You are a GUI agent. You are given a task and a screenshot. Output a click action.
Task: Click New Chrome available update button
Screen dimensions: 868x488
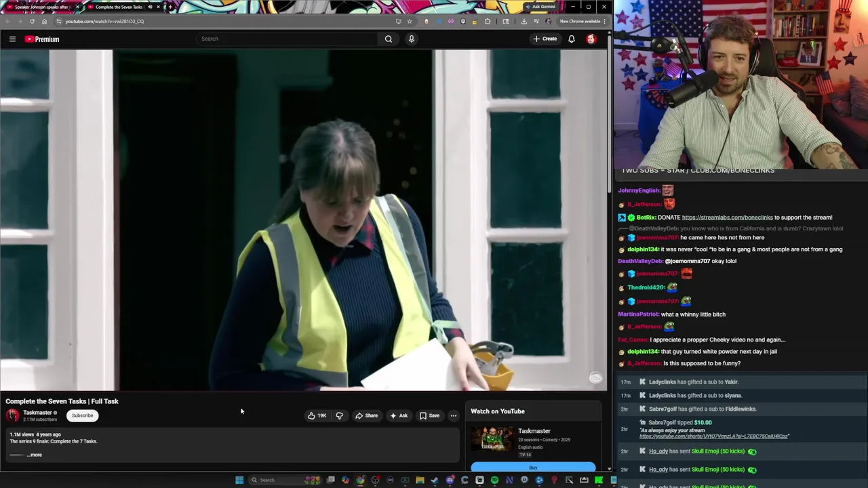(582, 21)
